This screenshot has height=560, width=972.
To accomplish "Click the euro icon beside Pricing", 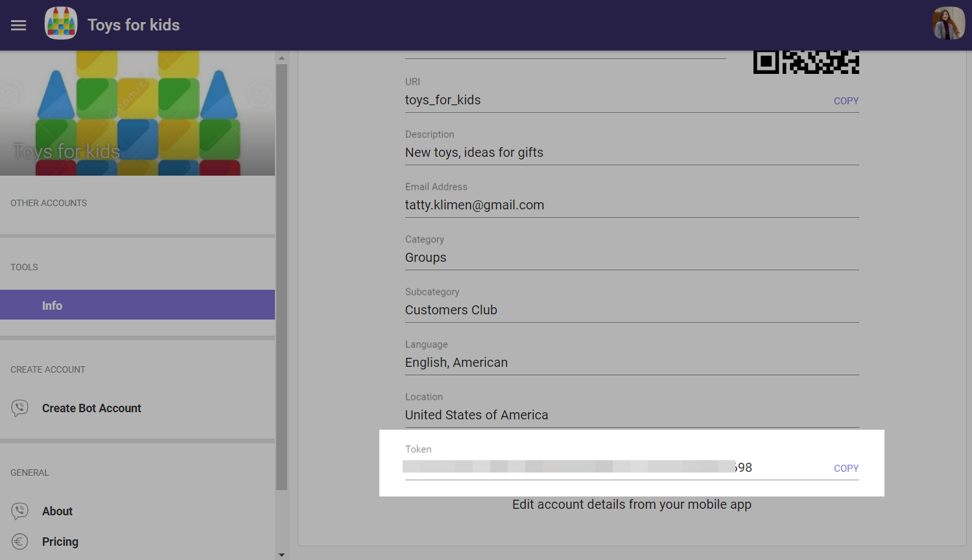I will point(20,541).
